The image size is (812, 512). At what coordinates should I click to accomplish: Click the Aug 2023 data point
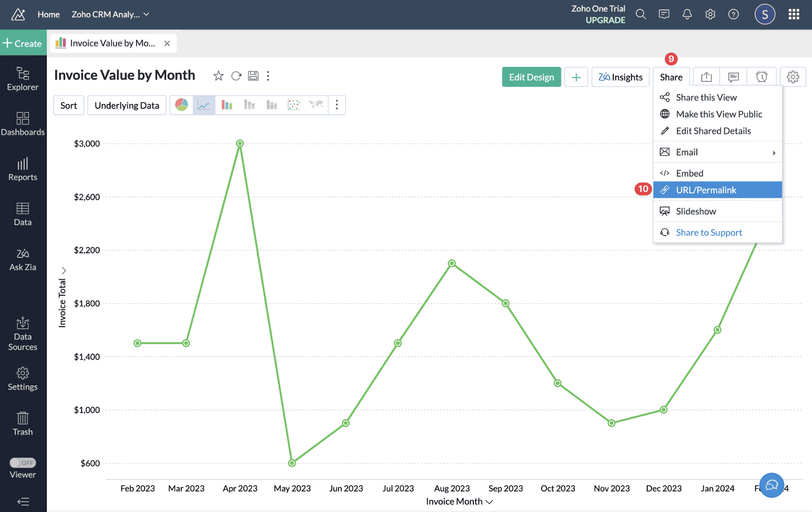tap(452, 263)
